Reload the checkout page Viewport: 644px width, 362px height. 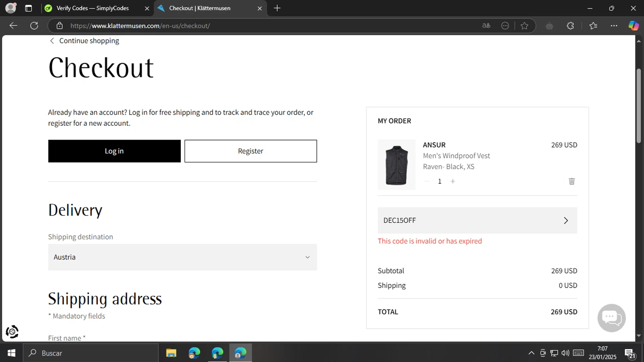click(x=34, y=26)
